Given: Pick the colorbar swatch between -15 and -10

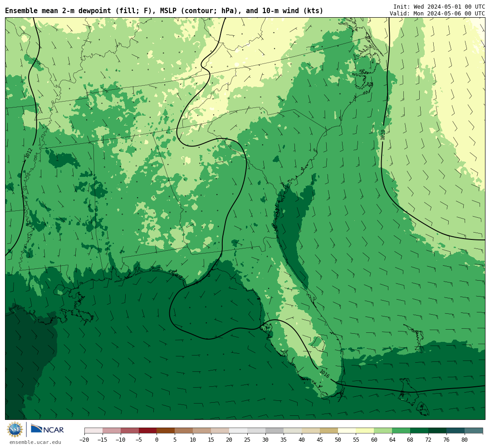Looking at the screenshot, I should pyautogui.click(x=112, y=431).
